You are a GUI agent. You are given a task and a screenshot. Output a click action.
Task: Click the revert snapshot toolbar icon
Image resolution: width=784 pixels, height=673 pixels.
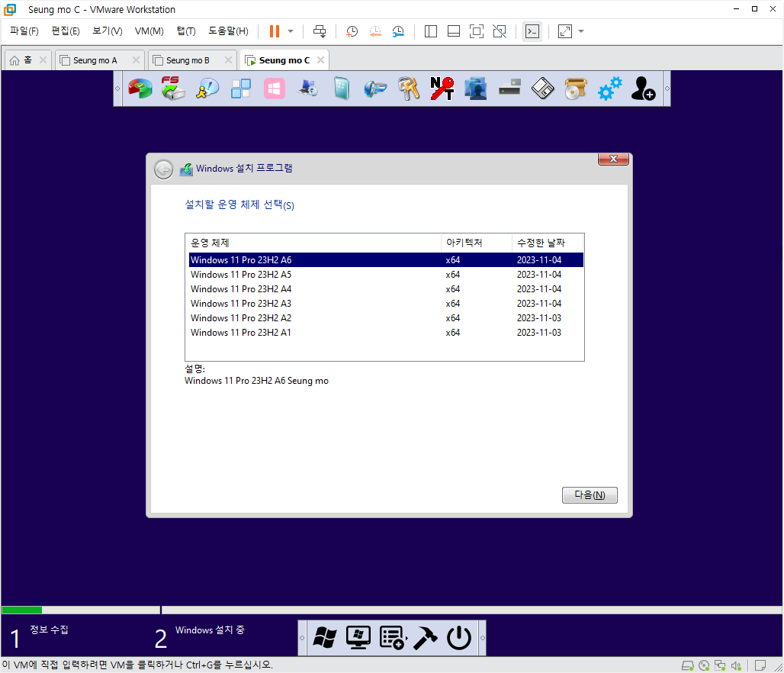click(375, 31)
